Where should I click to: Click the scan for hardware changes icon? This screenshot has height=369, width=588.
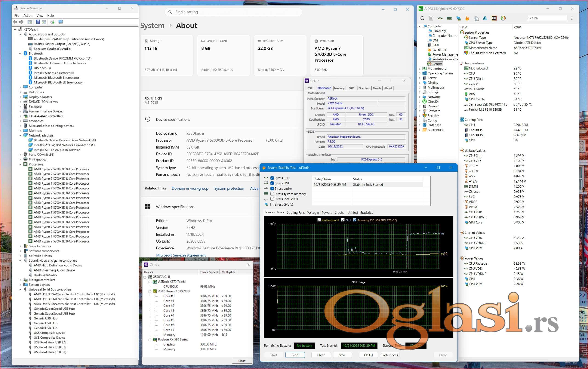tap(61, 22)
